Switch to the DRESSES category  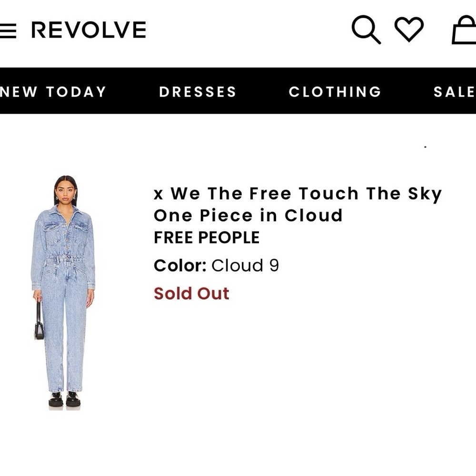click(x=198, y=91)
